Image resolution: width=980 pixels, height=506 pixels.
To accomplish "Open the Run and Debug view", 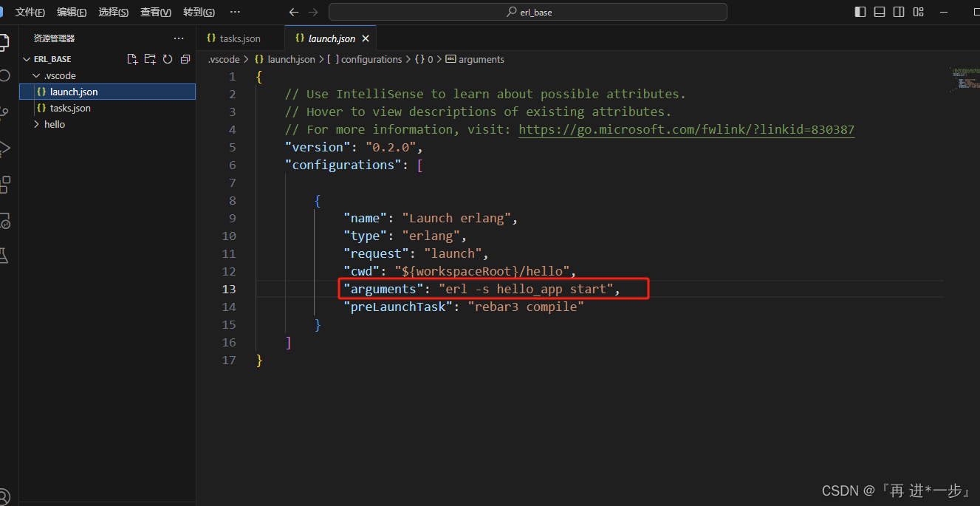I will click(6, 148).
